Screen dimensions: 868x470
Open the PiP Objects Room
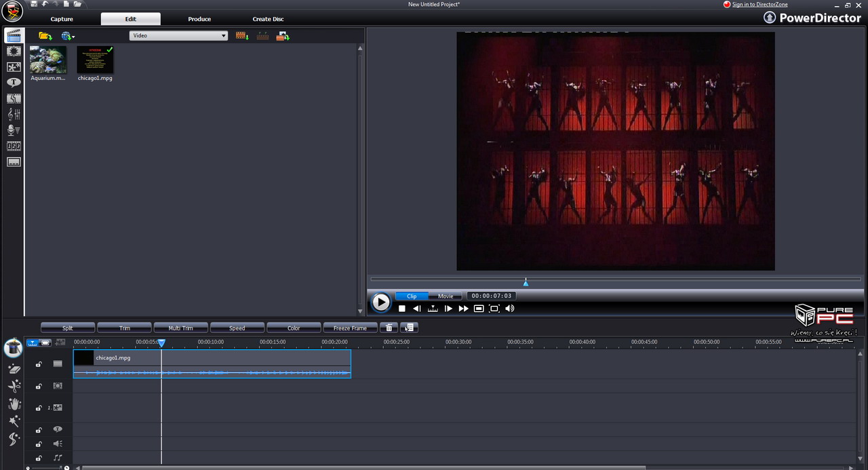(14, 67)
